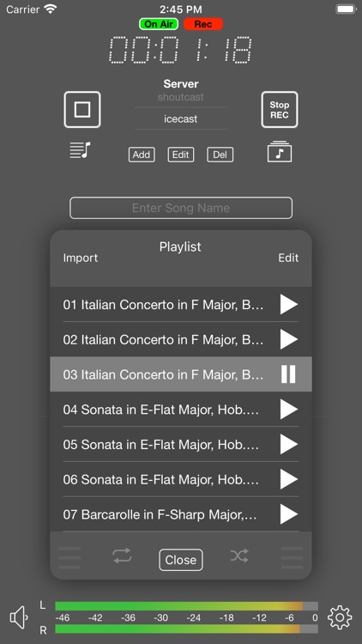Select the shoutcast server entry

pyautogui.click(x=181, y=97)
